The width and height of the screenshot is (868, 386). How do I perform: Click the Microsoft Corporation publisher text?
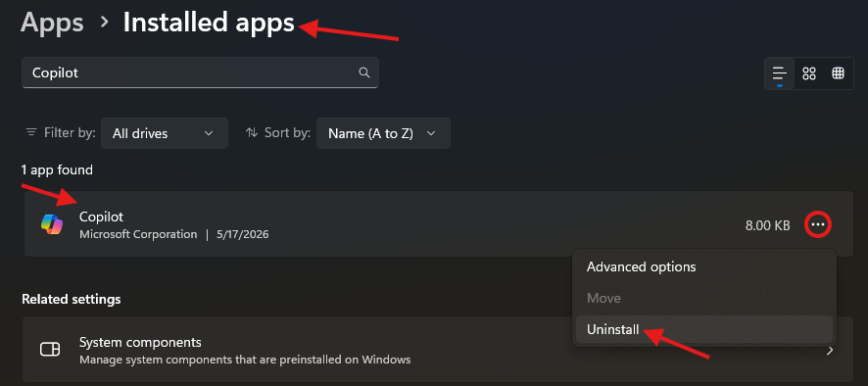pyautogui.click(x=138, y=234)
